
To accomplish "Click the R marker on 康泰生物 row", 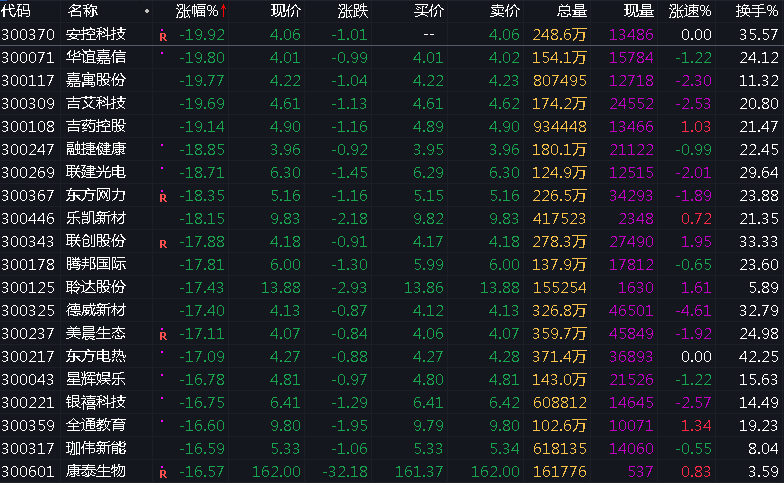I will pyautogui.click(x=163, y=473).
